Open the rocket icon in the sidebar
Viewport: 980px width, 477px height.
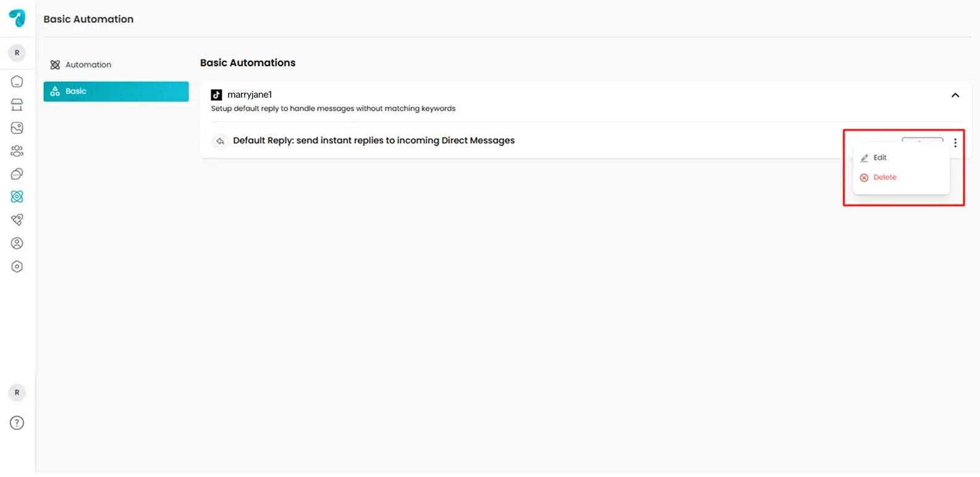pyautogui.click(x=17, y=220)
